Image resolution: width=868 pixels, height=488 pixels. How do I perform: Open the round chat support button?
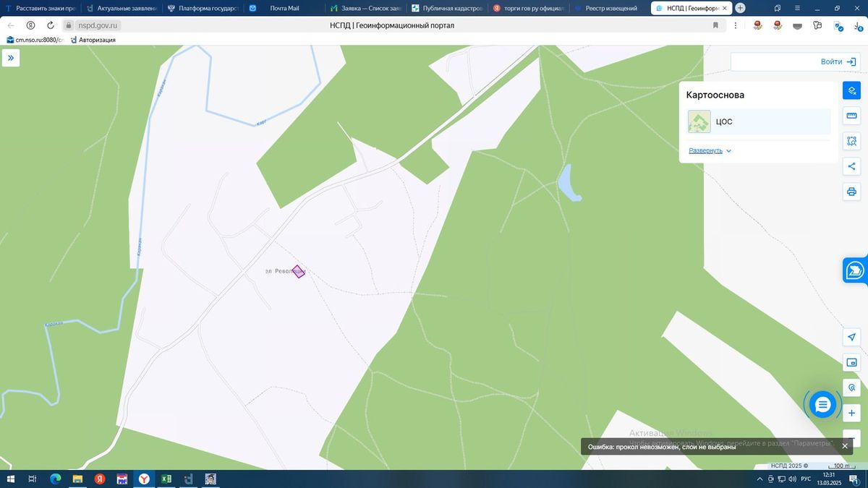tap(822, 405)
